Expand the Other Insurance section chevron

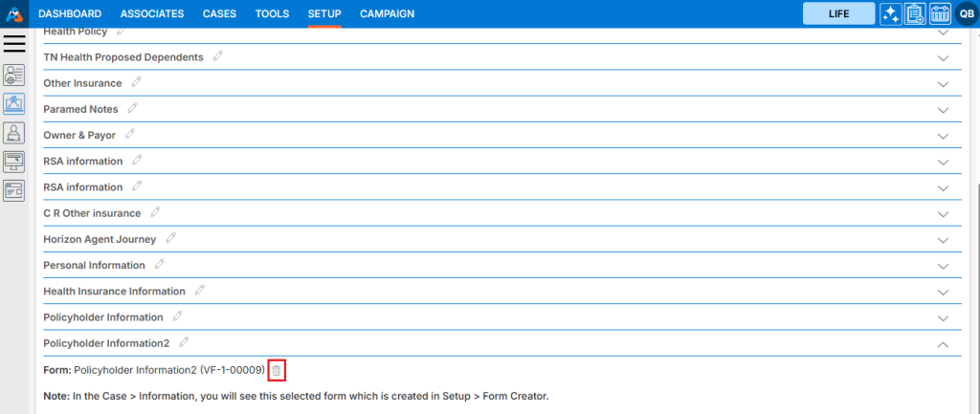943,84
